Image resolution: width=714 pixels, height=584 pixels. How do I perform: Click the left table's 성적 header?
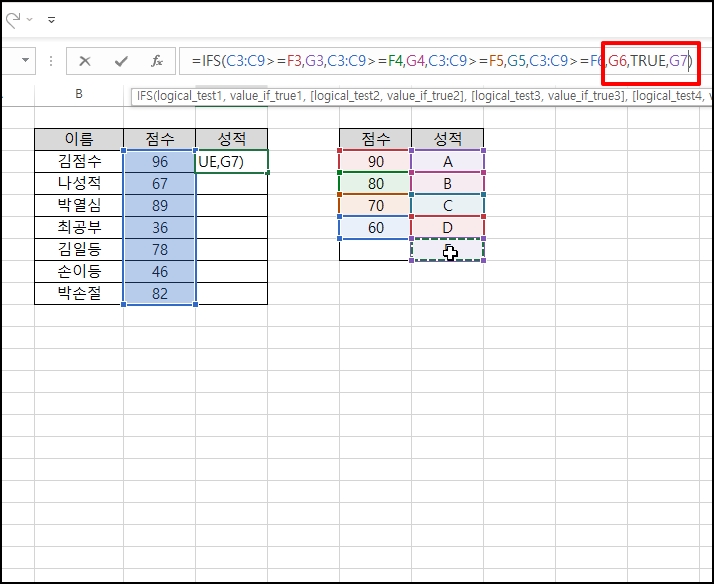[232, 139]
